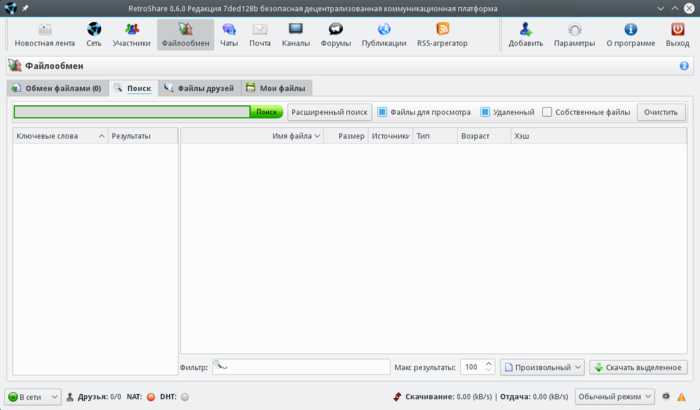Click the Размер column header
The height and width of the screenshot is (410, 700).
point(346,136)
